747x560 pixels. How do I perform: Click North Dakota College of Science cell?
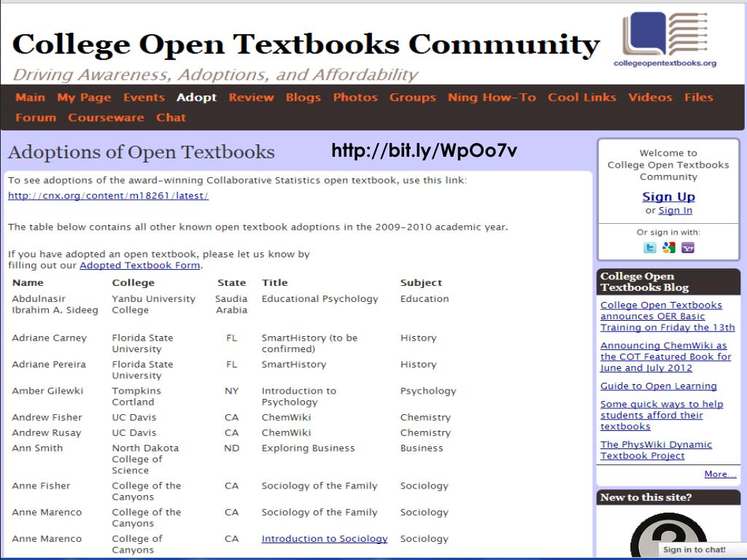(145, 459)
